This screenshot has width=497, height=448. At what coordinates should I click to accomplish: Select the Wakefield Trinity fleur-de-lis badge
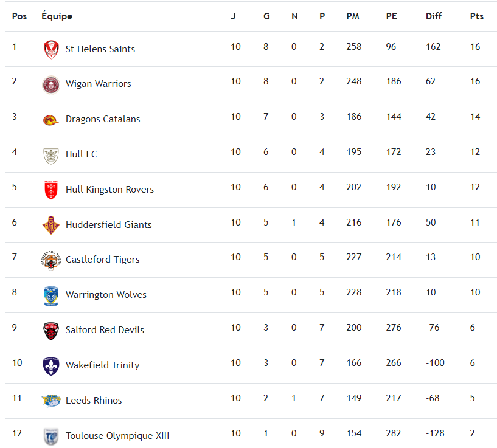[51, 366]
